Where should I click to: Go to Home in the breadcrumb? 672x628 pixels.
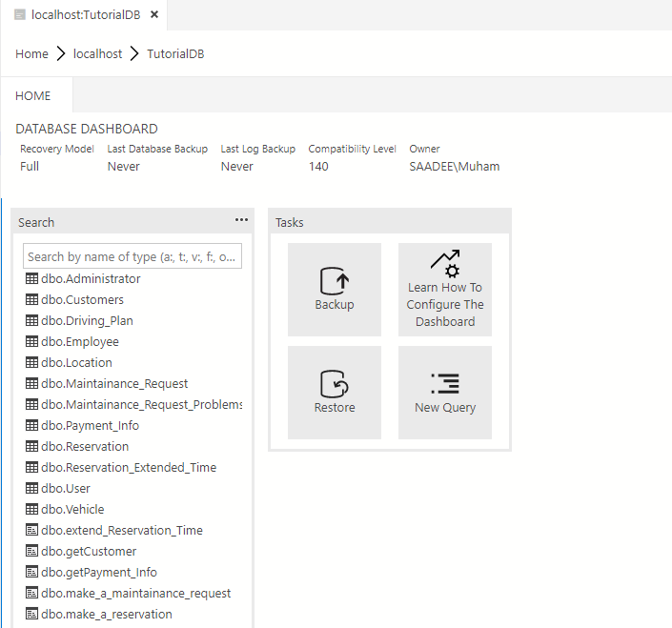click(31, 54)
